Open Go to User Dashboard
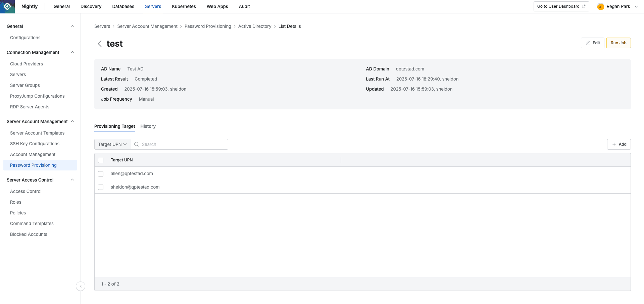Viewport: 644px width, 304px height. (x=558, y=6)
